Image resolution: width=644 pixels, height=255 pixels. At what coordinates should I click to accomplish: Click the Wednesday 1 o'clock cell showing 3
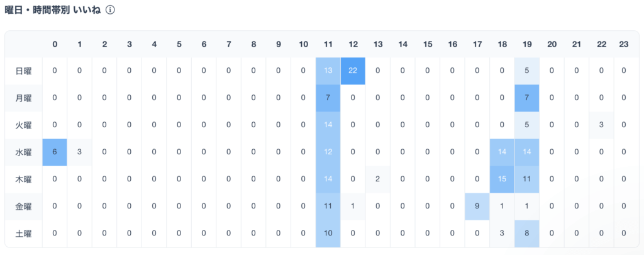(79, 152)
